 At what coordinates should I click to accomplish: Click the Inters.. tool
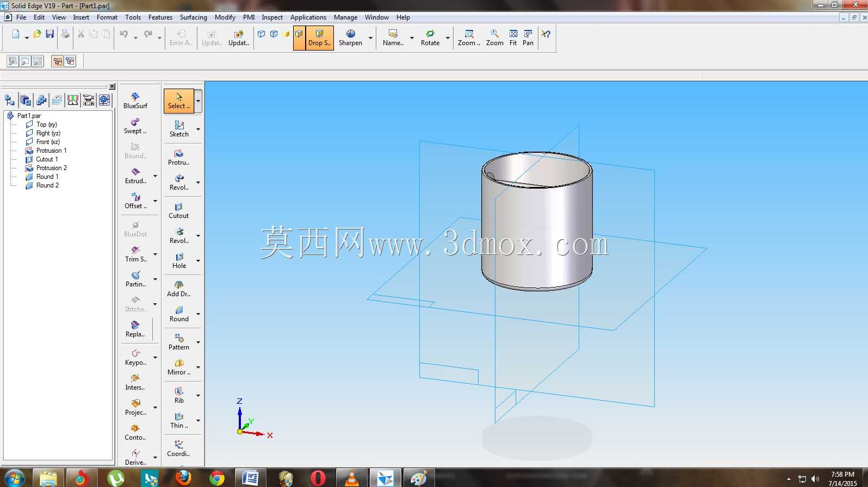[135, 382]
